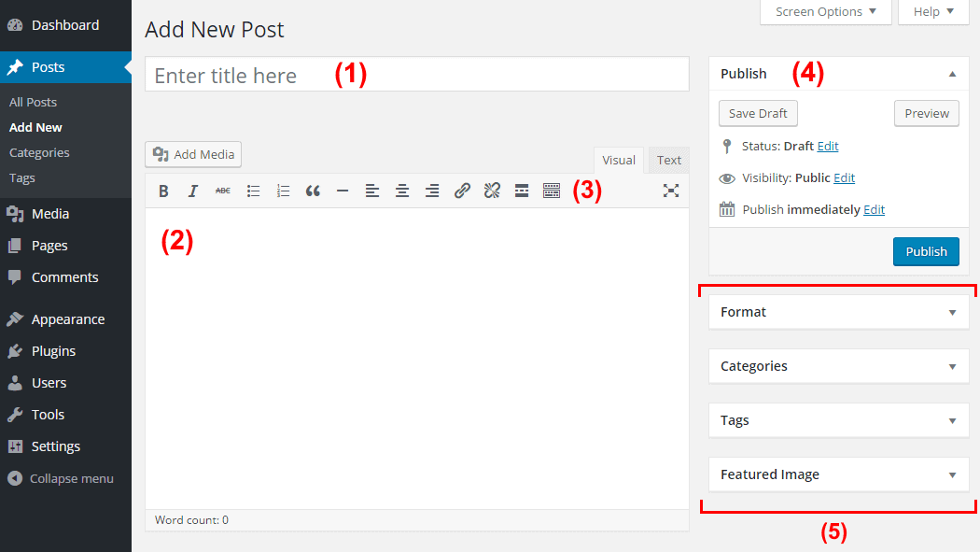Image resolution: width=980 pixels, height=552 pixels.
Task: Insert a horizontal line
Action: [343, 191]
